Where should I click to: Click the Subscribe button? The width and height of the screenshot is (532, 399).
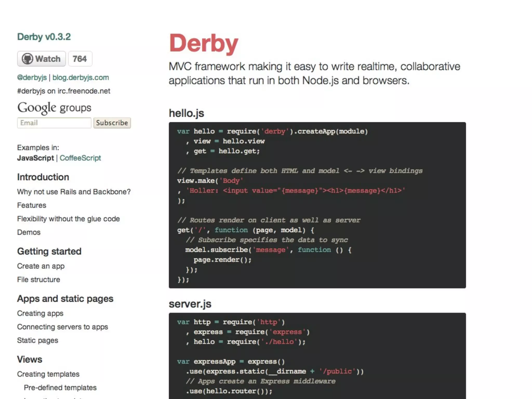click(112, 123)
